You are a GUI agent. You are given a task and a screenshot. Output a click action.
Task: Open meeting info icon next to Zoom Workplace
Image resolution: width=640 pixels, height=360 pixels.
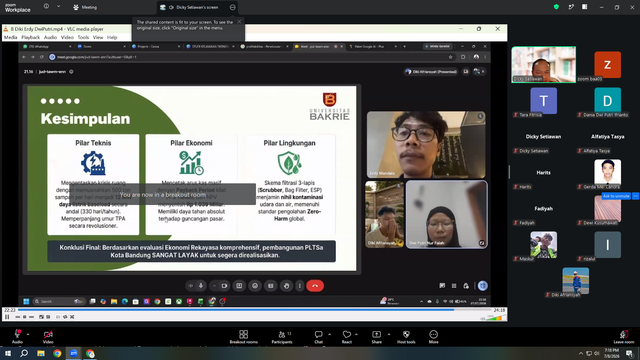[x=46, y=7]
